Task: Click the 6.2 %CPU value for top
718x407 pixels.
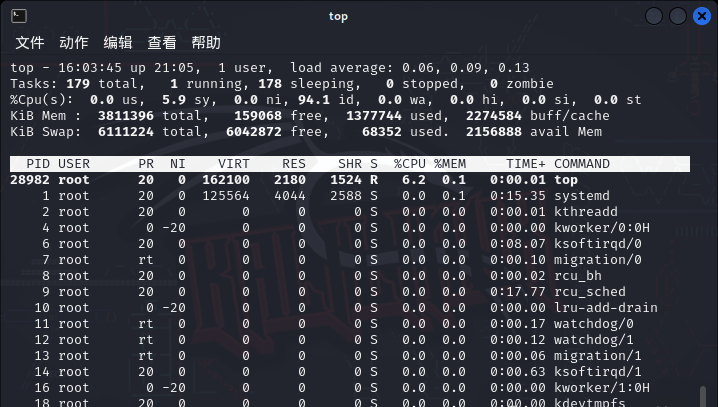Action: pos(414,180)
